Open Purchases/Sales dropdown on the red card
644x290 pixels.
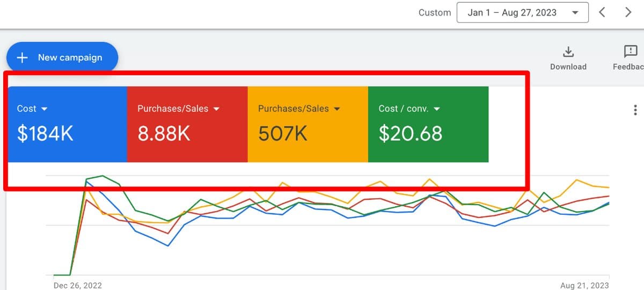pos(179,108)
